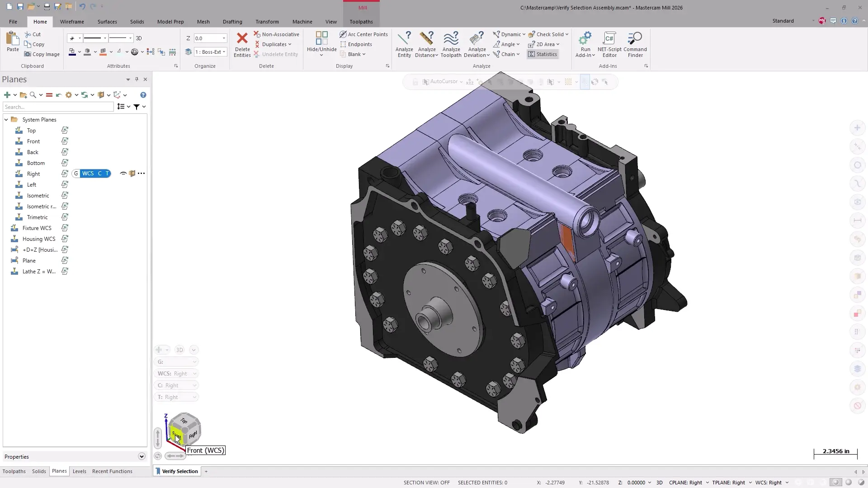This screenshot has width=868, height=488.
Task: Expand the Properties section
Action: 142,457
